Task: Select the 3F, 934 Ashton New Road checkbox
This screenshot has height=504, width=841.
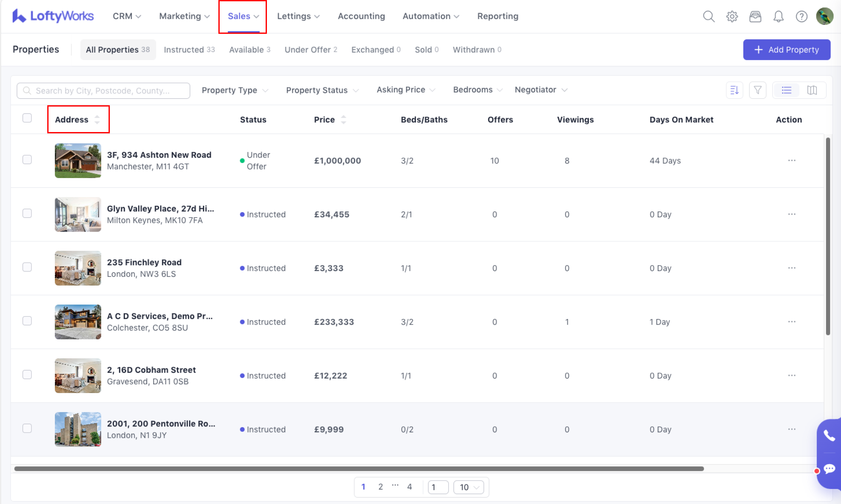Action: tap(27, 159)
